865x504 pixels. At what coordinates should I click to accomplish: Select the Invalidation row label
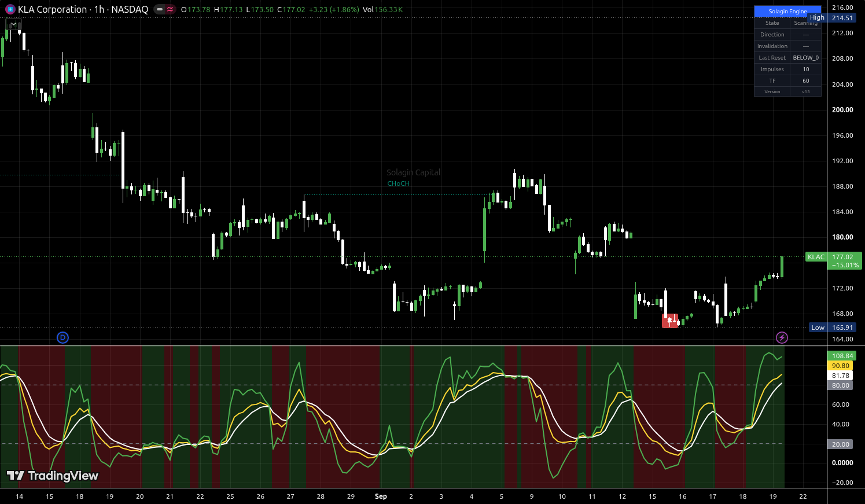(772, 46)
